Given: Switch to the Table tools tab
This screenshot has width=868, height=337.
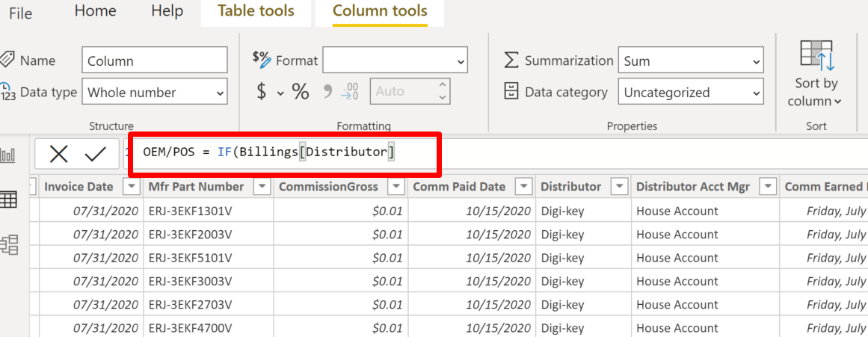Looking at the screenshot, I should (256, 12).
